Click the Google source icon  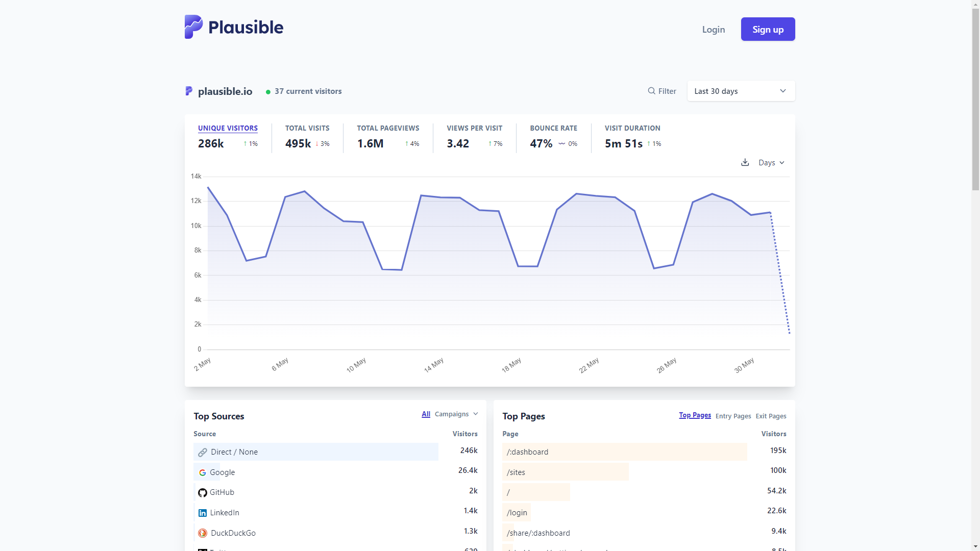[x=203, y=472]
